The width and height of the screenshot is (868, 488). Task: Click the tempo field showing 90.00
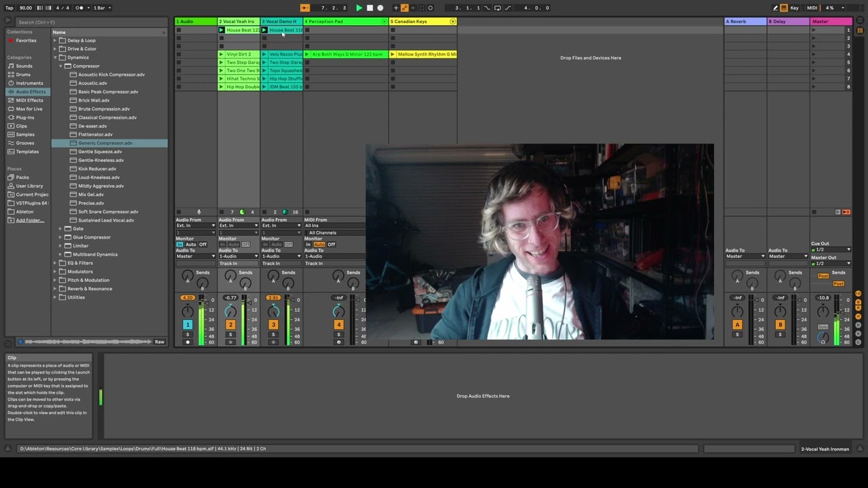tap(26, 8)
